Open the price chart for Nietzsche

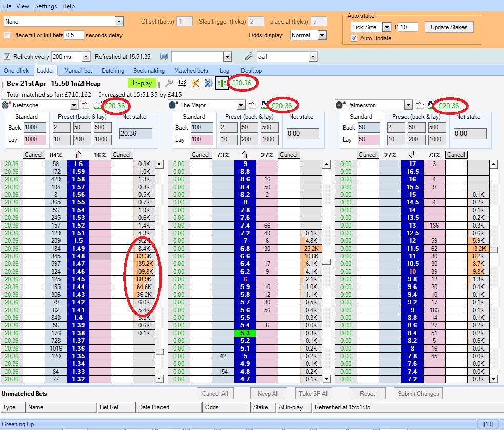coord(86,105)
